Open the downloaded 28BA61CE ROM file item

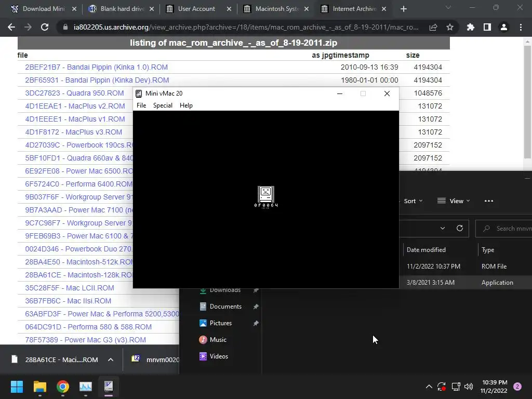click(x=55, y=360)
